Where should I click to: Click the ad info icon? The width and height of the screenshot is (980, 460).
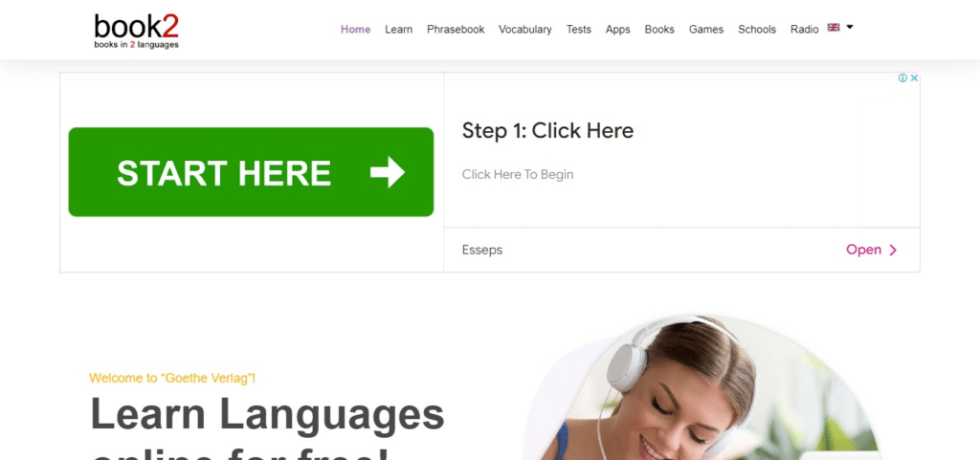(x=902, y=78)
